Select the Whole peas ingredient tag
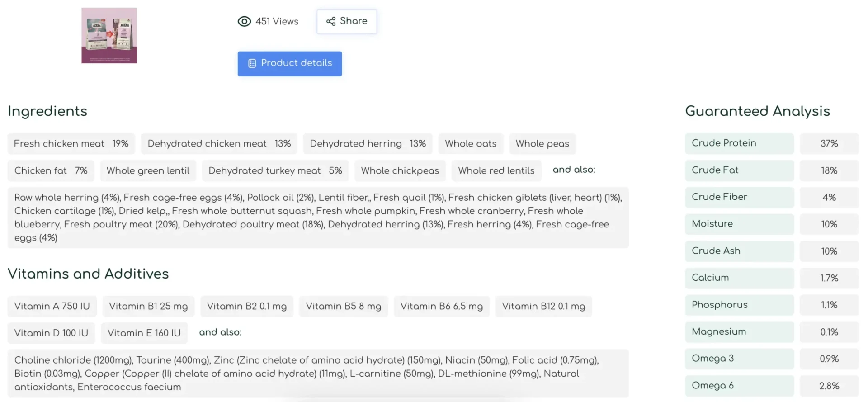 (542, 144)
